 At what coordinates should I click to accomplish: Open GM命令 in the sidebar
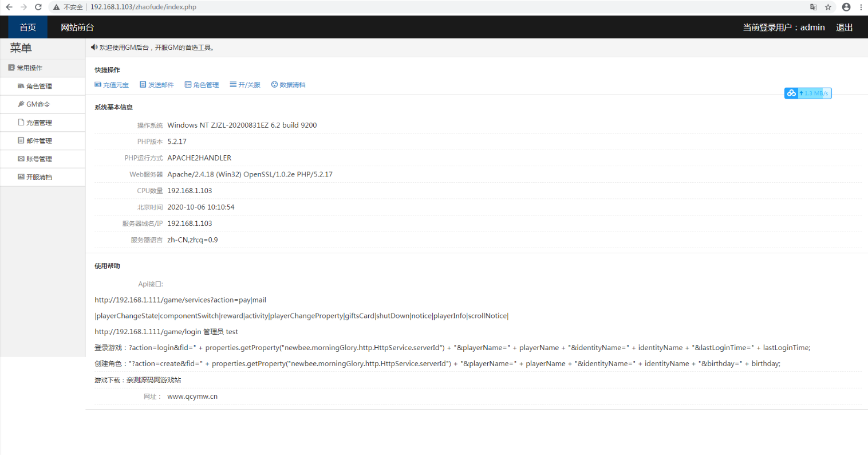click(38, 104)
